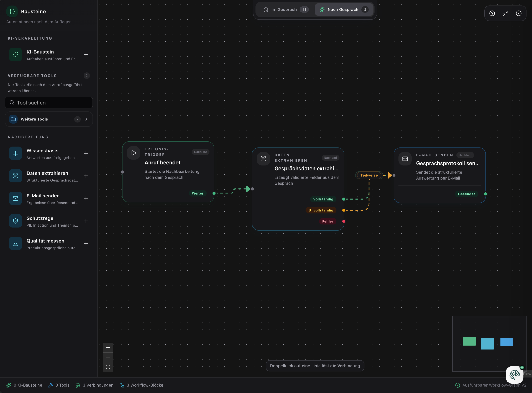This screenshot has width=532, height=393.
Task: Click the 0 KI-Bausteine status entry
Action: [24, 385]
